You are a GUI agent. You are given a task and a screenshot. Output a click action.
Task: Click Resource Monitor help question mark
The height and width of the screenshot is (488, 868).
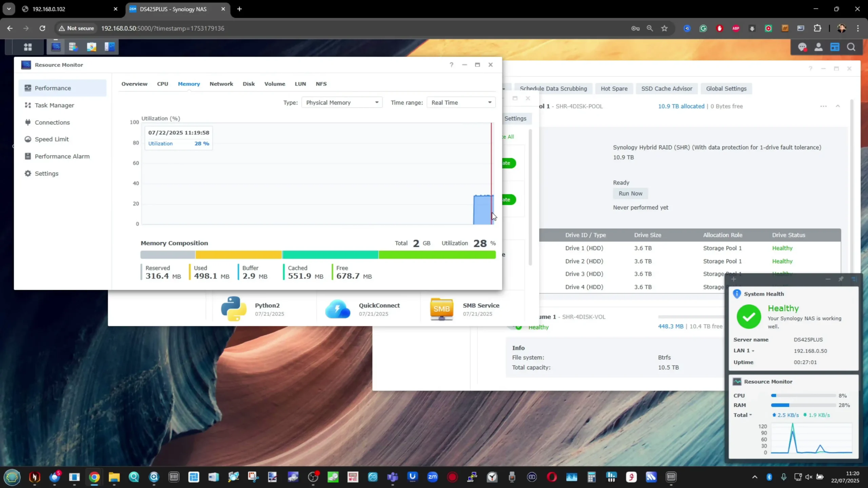coord(451,65)
